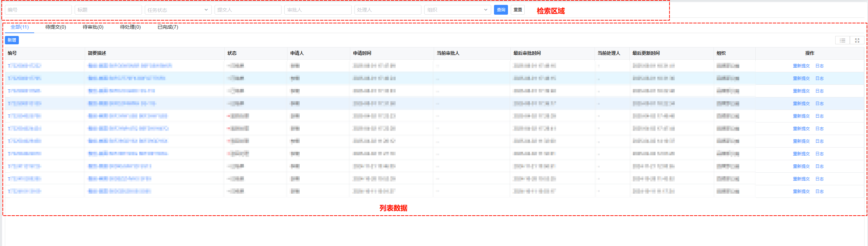Image resolution: width=868 pixels, height=246 pixels.
Task: Select the 处理人 input field
Action: pos(388,10)
